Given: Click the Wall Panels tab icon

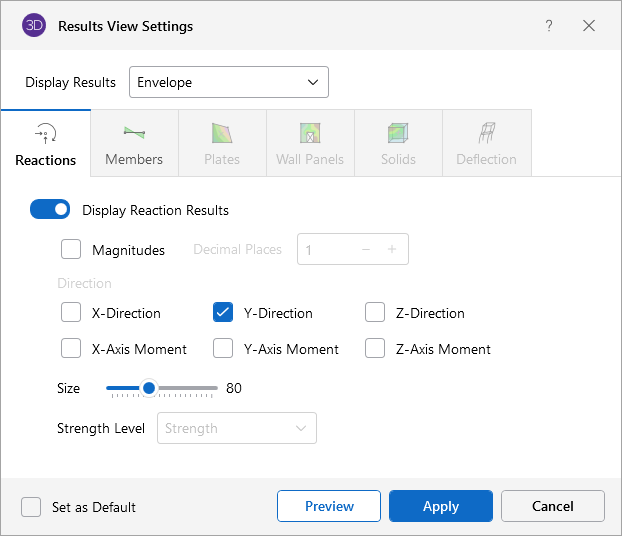Looking at the screenshot, I should coord(310,133).
